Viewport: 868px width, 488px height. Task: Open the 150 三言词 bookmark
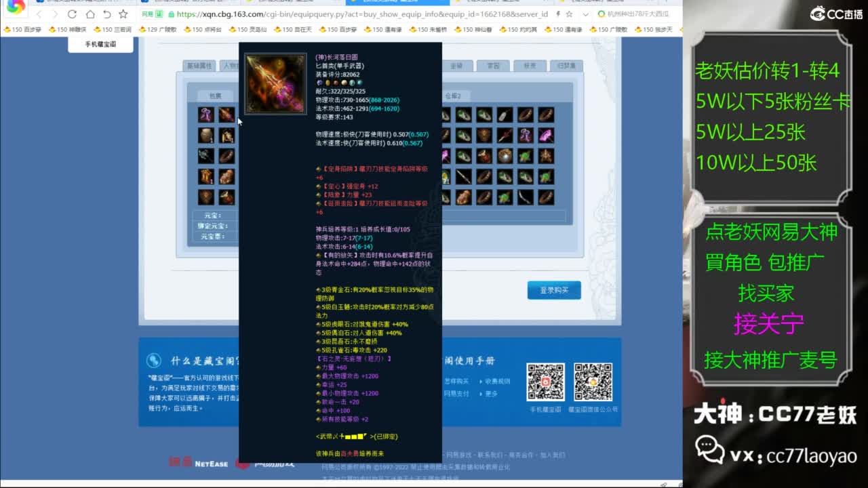pos(113,30)
